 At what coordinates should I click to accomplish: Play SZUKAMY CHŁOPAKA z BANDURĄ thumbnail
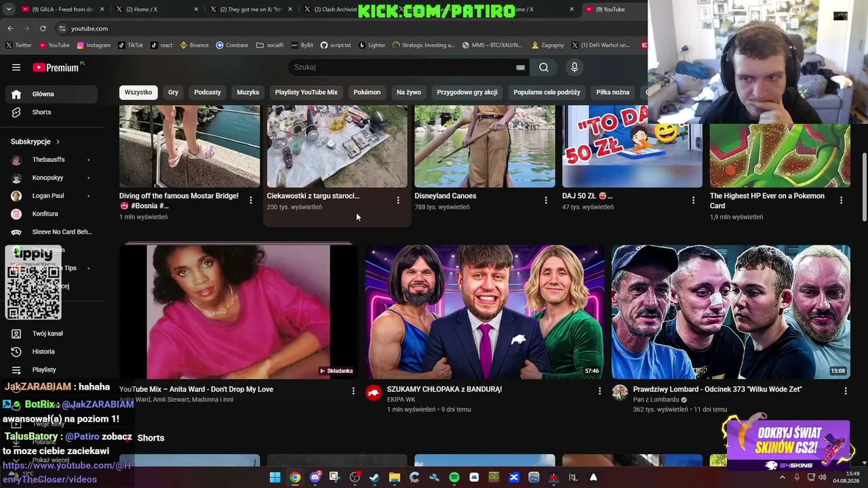pos(484,312)
